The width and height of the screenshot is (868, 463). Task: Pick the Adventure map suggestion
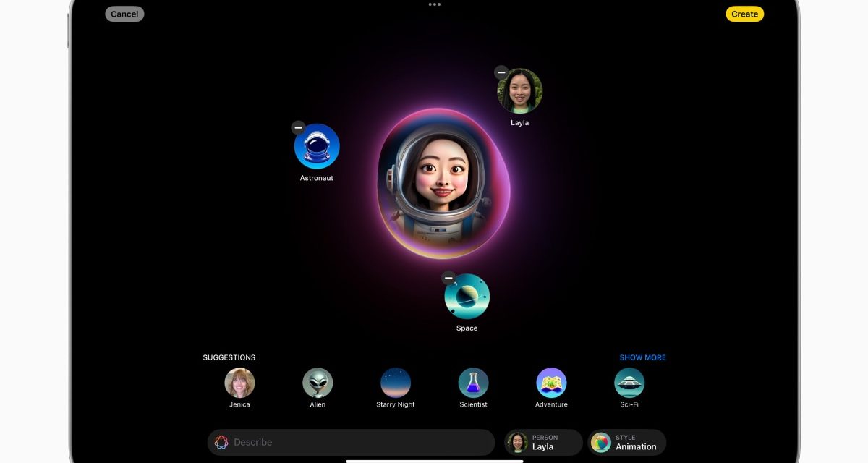coord(551,383)
